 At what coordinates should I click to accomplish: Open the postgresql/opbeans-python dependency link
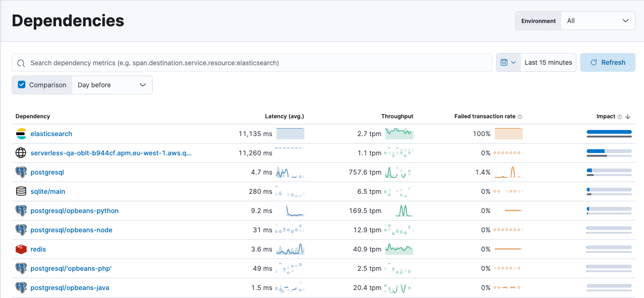coord(74,211)
